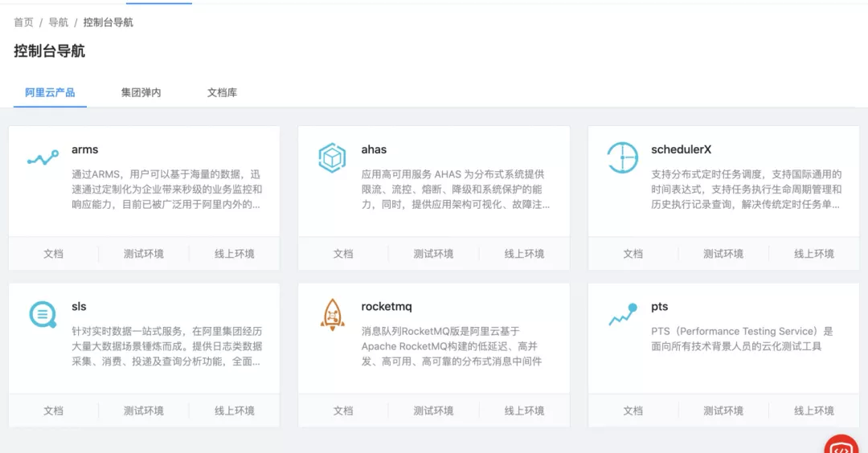Screen dimensions: 868x453
Task: Click the arms description starting 通过ARMS
Action: click(166, 190)
